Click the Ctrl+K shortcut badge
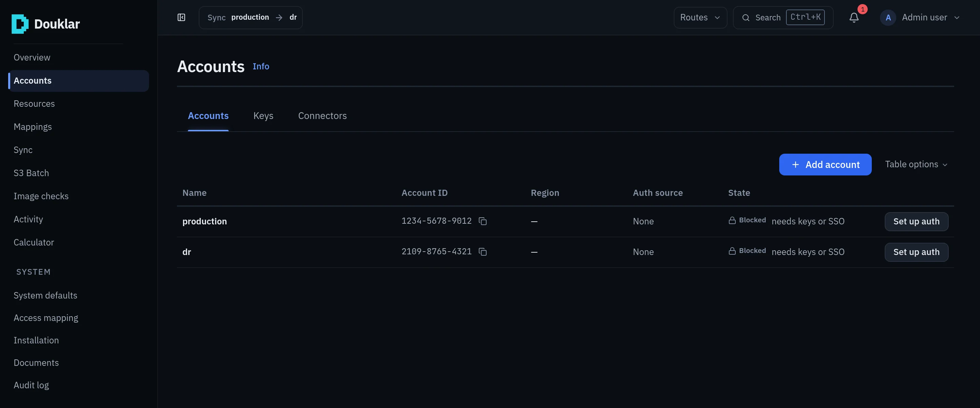The image size is (980, 408). coord(805,17)
